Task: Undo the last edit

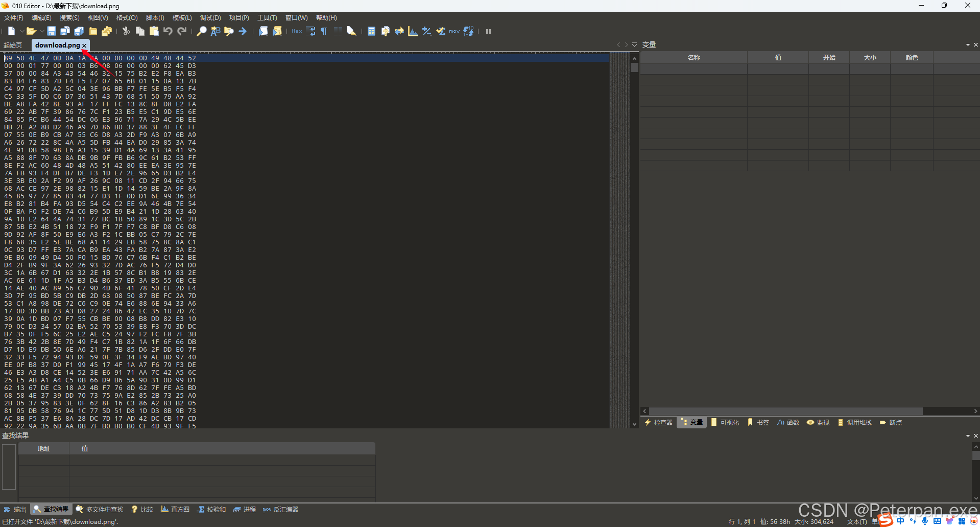Action: [168, 31]
